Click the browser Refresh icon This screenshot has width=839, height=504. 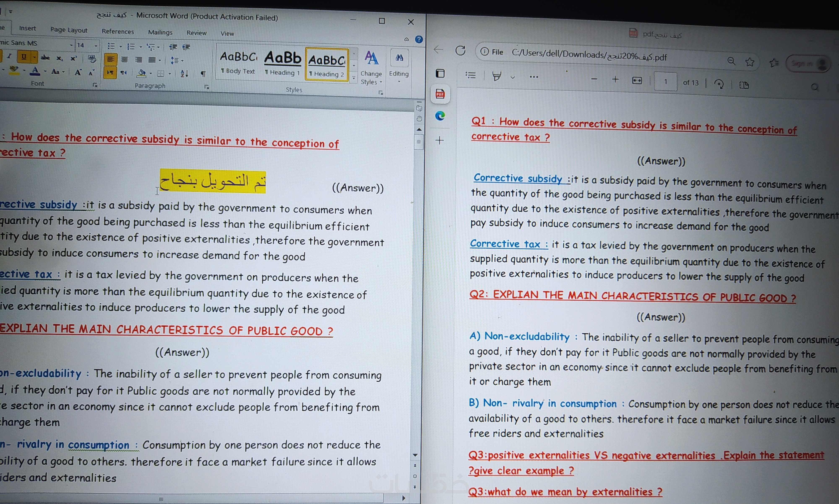click(460, 51)
